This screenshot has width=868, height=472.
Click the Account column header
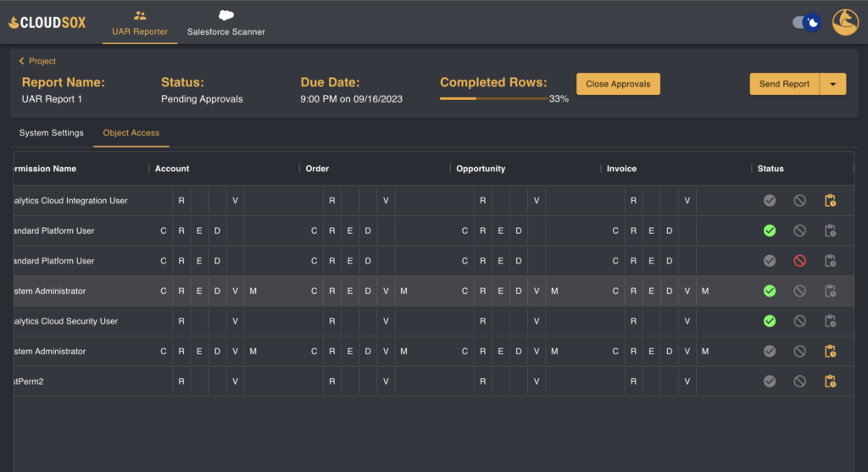(172, 169)
